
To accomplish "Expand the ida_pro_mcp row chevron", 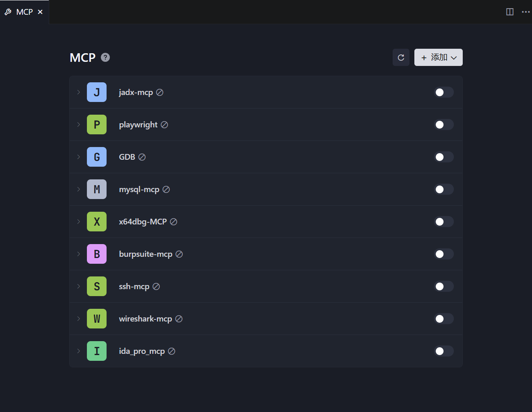I will coord(78,351).
